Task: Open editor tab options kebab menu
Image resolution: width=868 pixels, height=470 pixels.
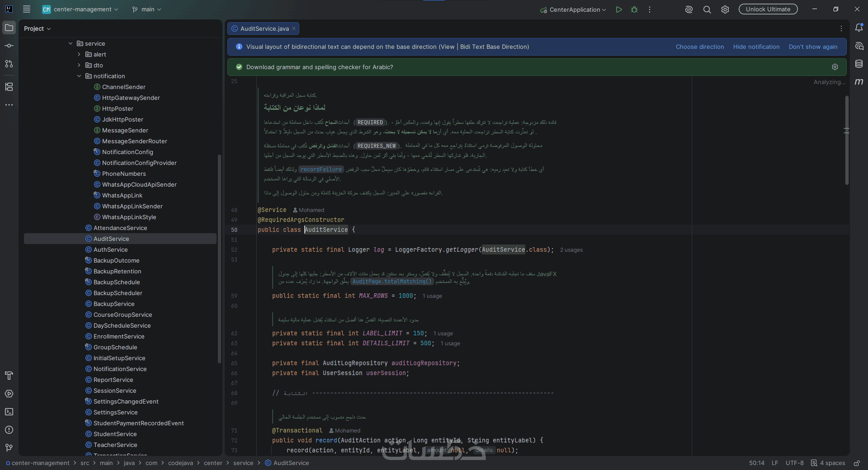Action: (x=841, y=28)
